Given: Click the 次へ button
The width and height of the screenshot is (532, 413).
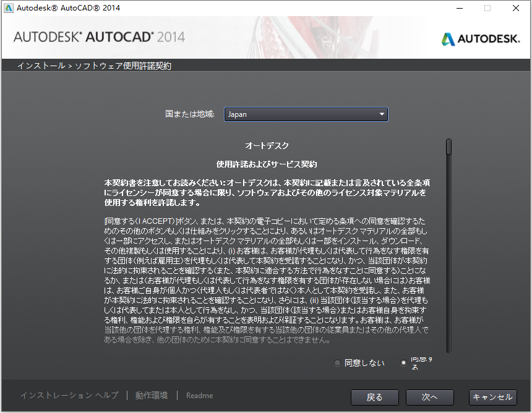Looking at the screenshot, I should pos(429,397).
